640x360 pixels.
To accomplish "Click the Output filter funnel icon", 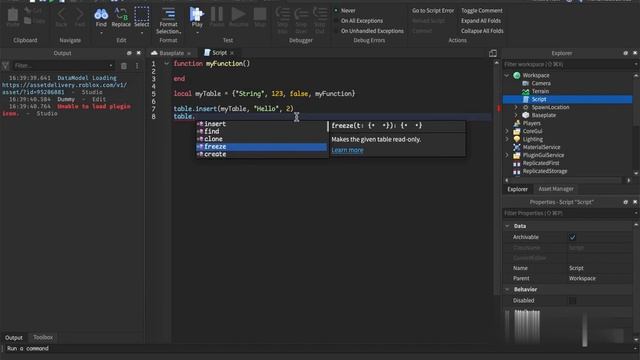I will point(5,66).
